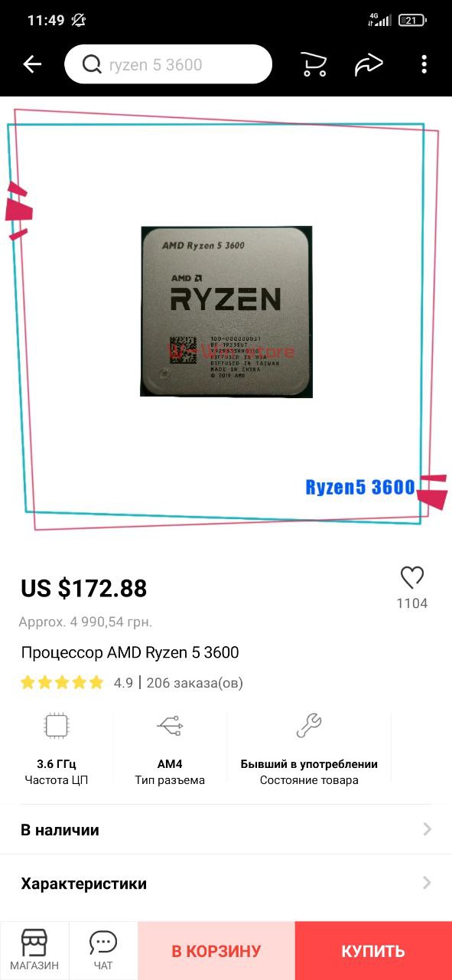This screenshot has width=452, height=980.
Task: Open the ЧАТ chat tab
Action: tap(103, 950)
